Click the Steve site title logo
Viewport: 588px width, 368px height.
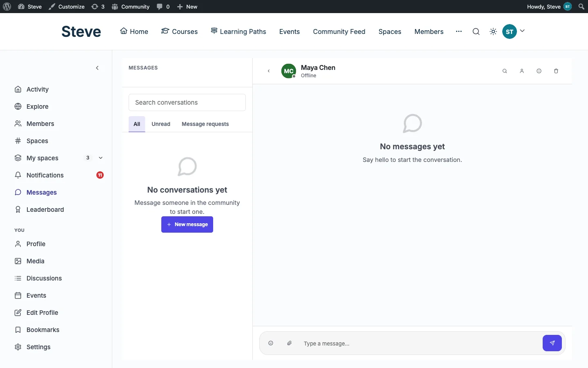pos(81,31)
